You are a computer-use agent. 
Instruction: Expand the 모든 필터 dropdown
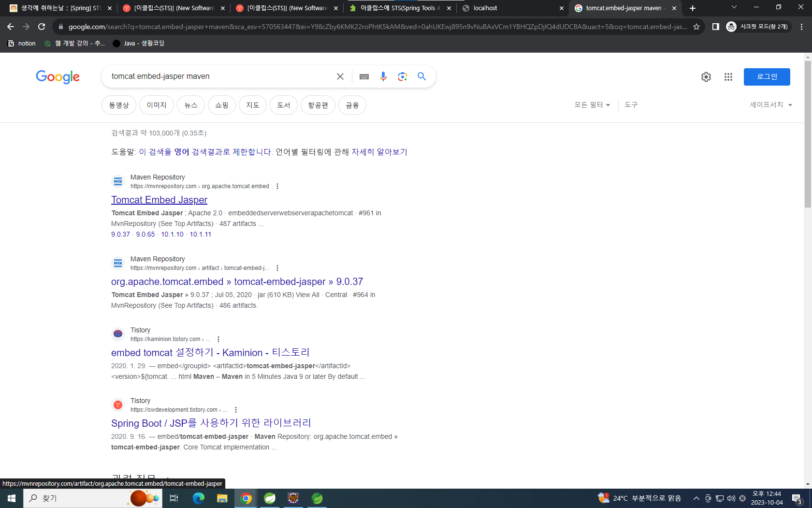[592, 105]
